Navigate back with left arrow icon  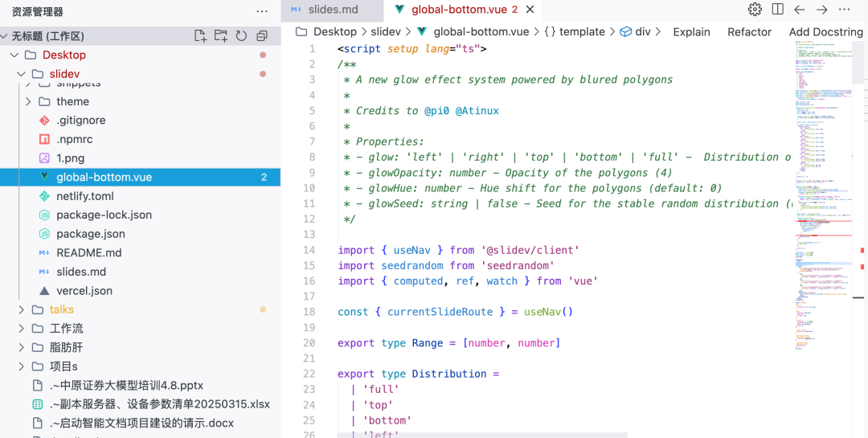[x=800, y=10]
